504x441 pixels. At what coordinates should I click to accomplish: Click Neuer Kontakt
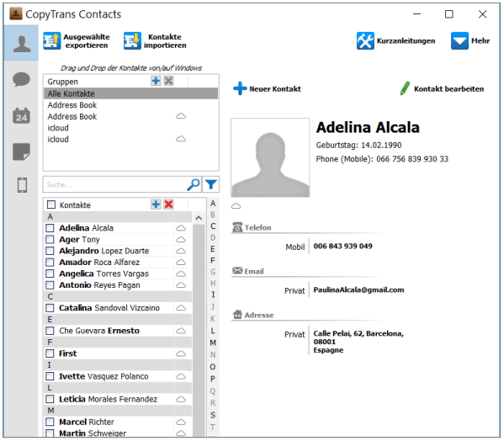[267, 88]
